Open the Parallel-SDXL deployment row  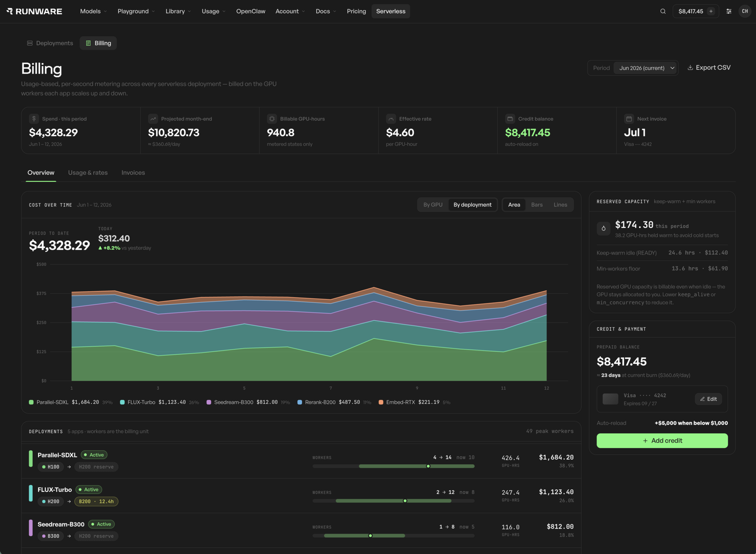(301, 461)
